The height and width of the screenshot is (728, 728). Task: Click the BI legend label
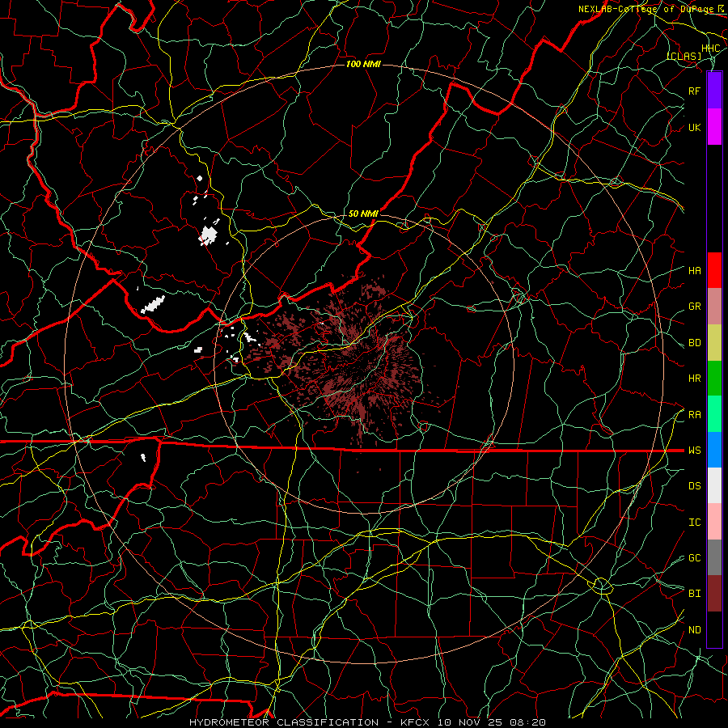[x=695, y=594]
